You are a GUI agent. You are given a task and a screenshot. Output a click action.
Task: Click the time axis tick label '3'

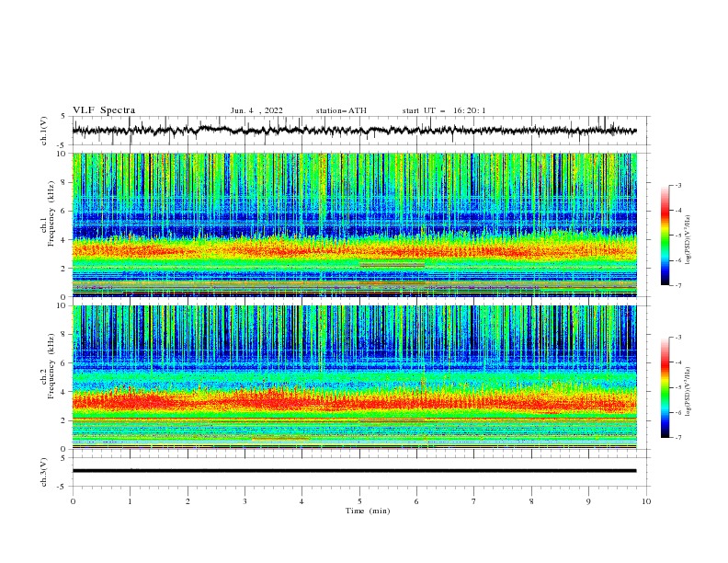pos(245,501)
